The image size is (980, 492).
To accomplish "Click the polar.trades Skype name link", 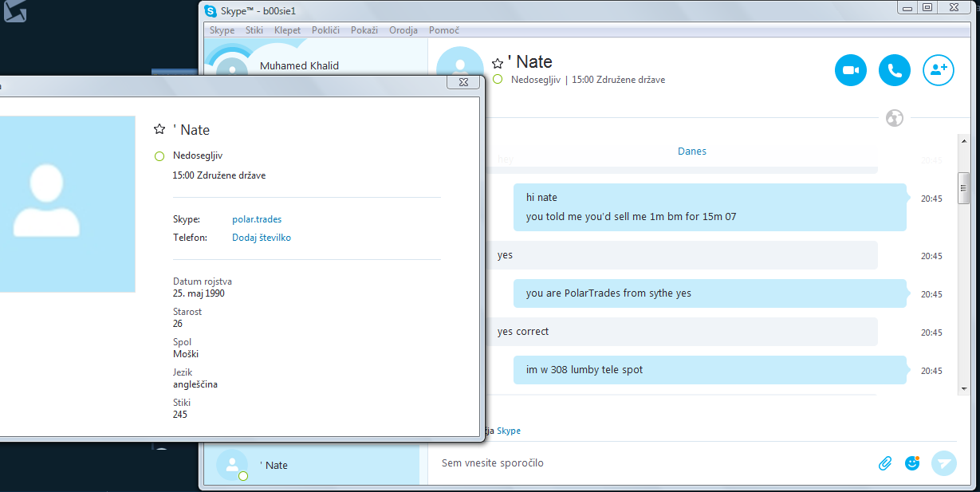I will point(257,219).
